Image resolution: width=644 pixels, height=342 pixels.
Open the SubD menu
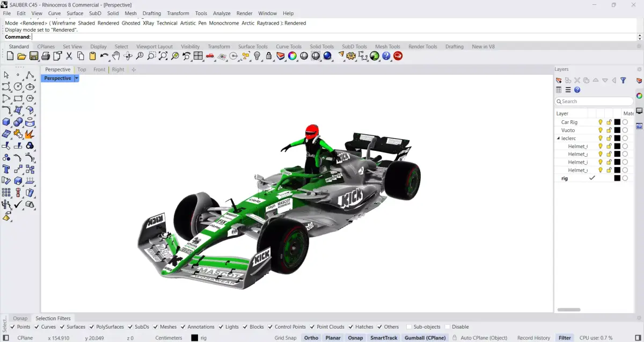(x=95, y=13)
